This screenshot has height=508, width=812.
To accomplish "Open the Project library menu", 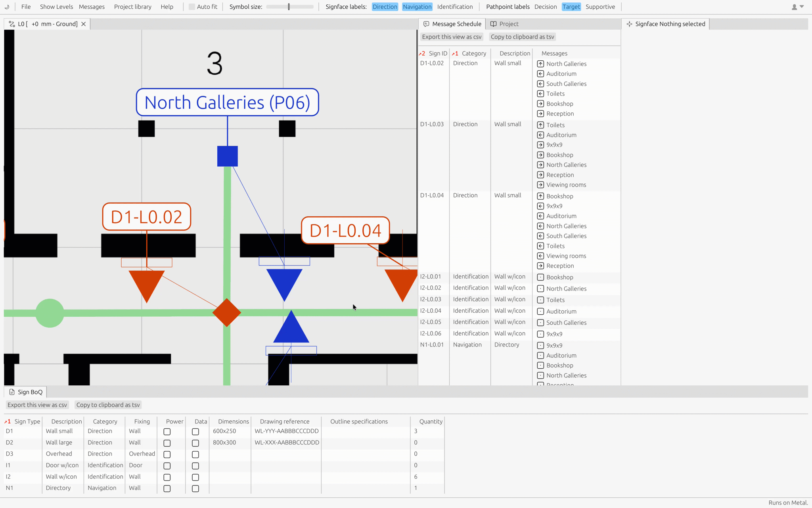I will point(132,7).
